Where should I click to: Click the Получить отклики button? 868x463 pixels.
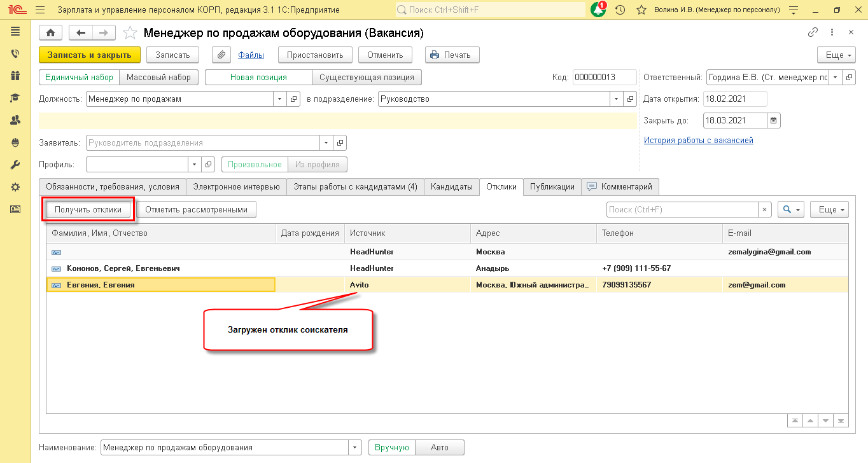[88, 209]
